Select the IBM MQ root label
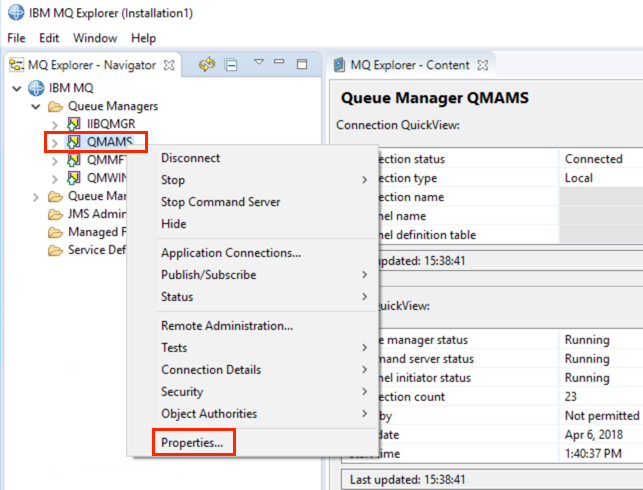The height and width of the screenshot is (490, 643). point(71,88)
